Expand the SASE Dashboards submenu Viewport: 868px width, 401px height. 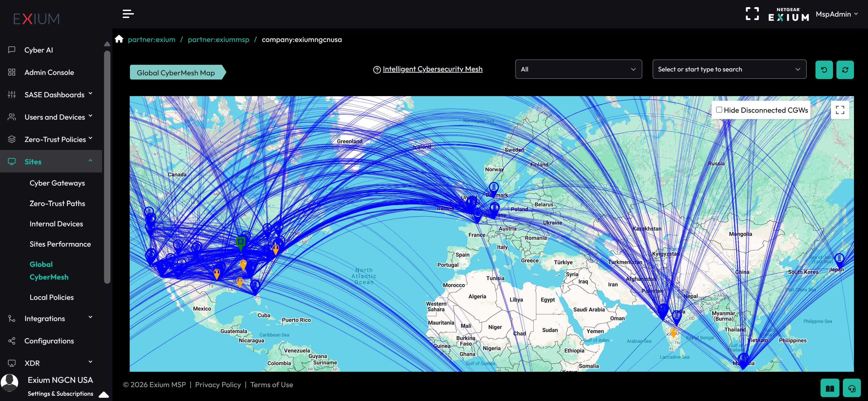90,93
